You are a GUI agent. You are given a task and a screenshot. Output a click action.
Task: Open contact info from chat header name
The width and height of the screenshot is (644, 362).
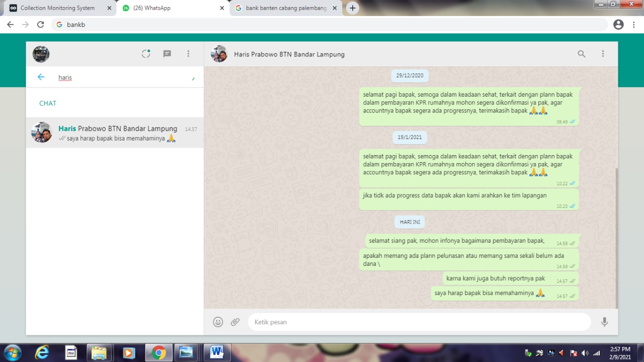[289, 54]
